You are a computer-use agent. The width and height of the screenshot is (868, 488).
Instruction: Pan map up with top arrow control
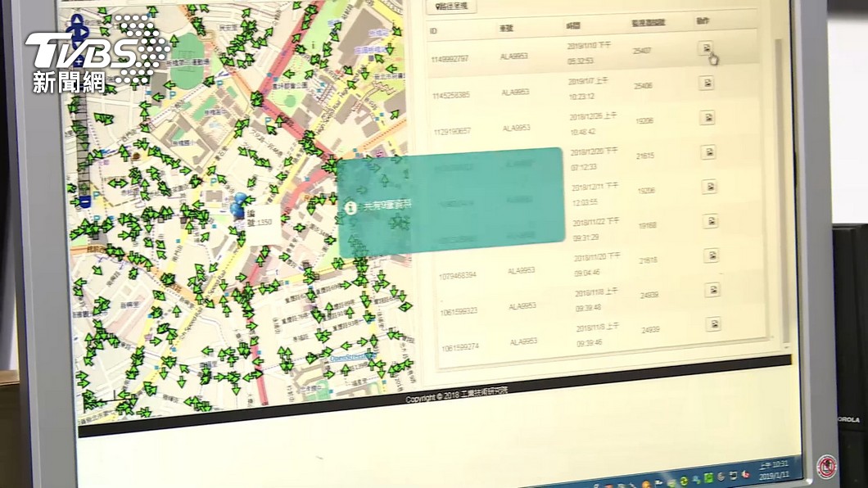76,20
